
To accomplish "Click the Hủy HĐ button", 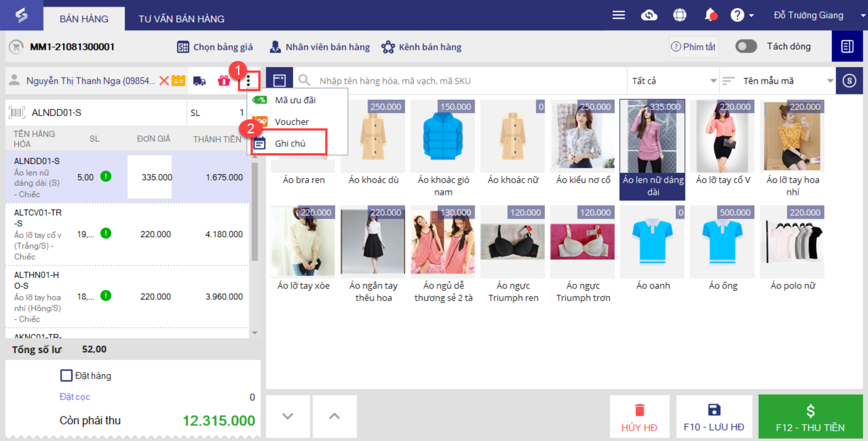I will [x=639, y=417].
